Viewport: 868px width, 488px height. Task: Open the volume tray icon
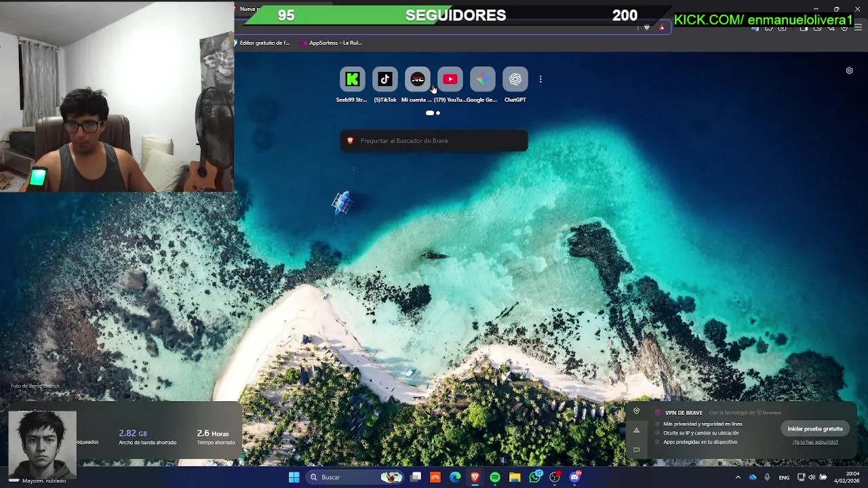coord(812,477)
